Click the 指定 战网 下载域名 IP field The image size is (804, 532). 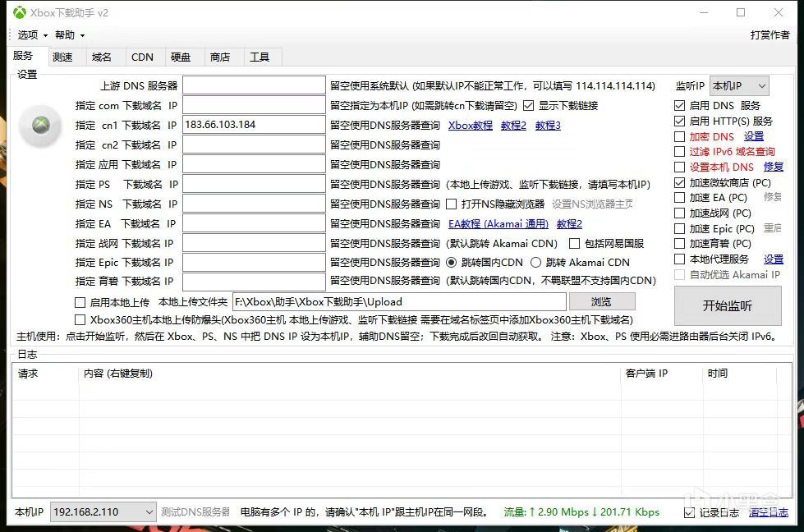254,243
